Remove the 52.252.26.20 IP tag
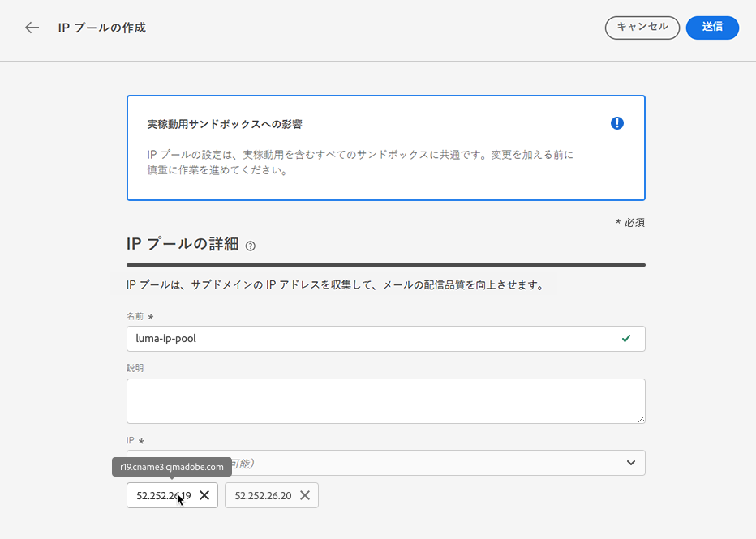Image resolution: width=756 pixels, height=539 pixels. click(305, 495)
